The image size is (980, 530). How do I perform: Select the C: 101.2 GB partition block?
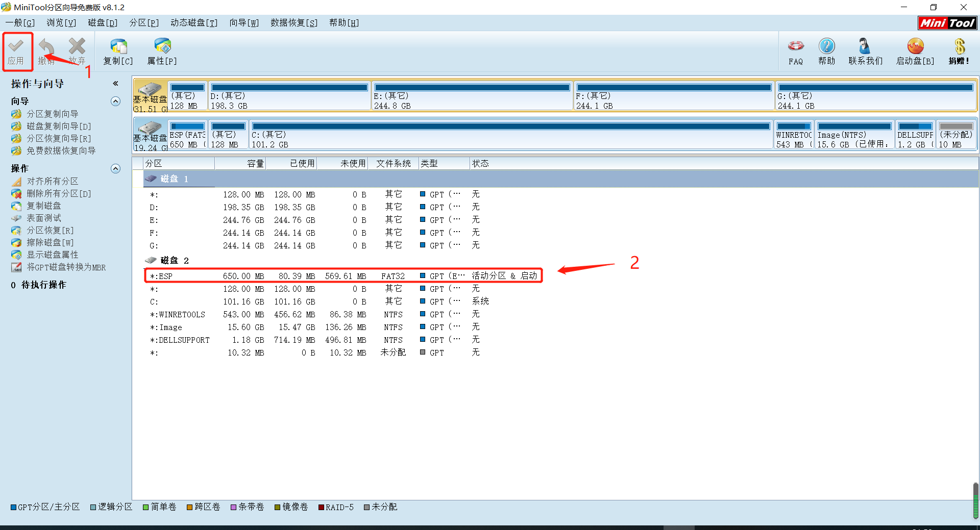[511, 135]
